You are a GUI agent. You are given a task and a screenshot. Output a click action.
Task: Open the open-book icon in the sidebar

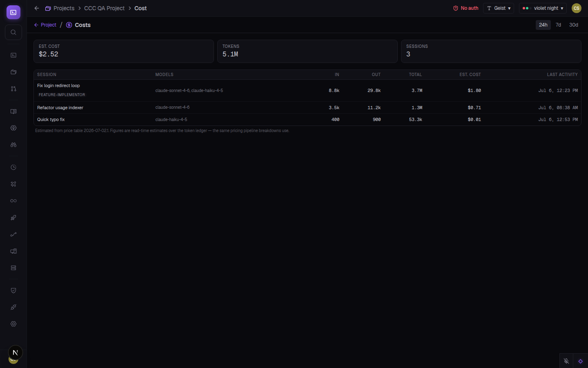[x=13, y=111]
